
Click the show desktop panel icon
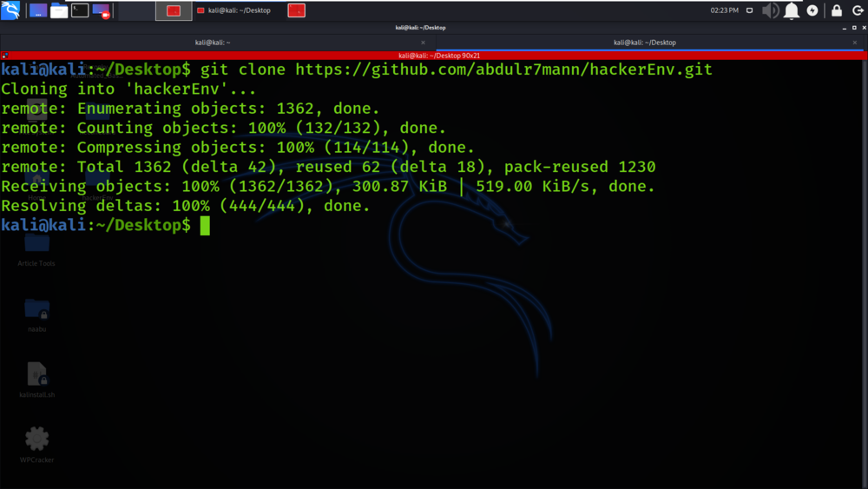(x=38, y=10)
